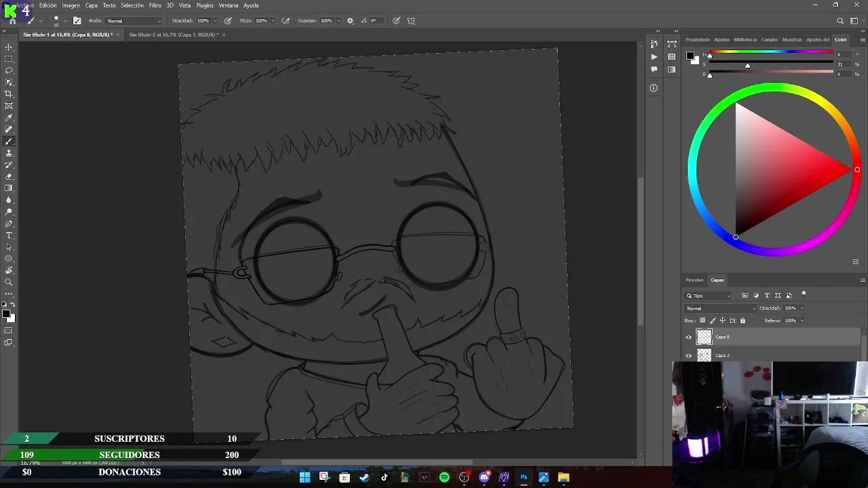The image size is (868, 488).
Task: Open the tool preset picker arrow
Action: tap(41, 21)
